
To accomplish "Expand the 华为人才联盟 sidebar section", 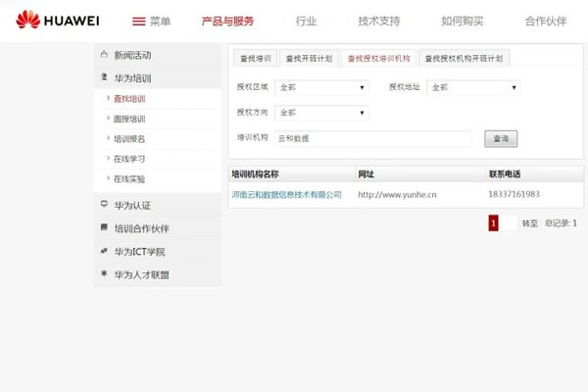I will coord(158,275).
